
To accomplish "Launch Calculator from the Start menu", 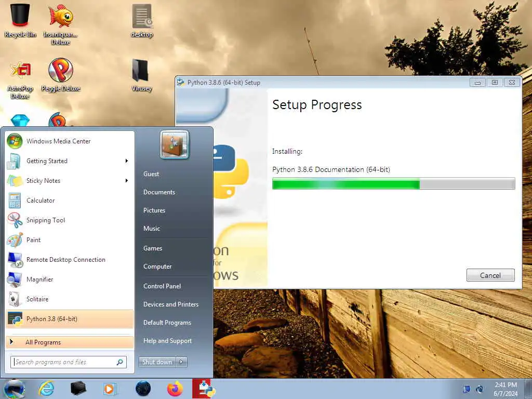I will (x=70, y=200).
